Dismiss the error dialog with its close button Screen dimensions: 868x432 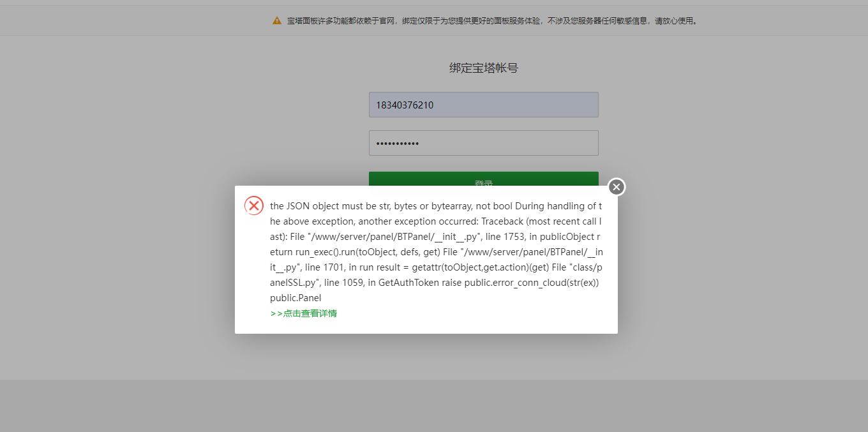pyautogui.click(x=616, y=187)
